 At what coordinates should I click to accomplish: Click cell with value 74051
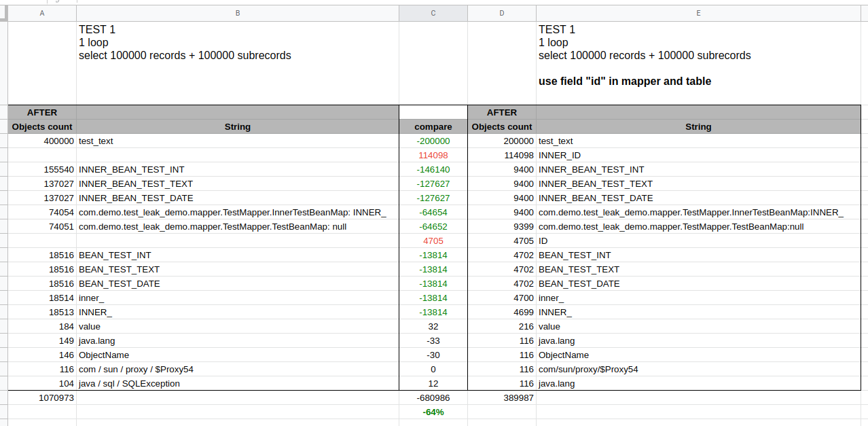42,226
